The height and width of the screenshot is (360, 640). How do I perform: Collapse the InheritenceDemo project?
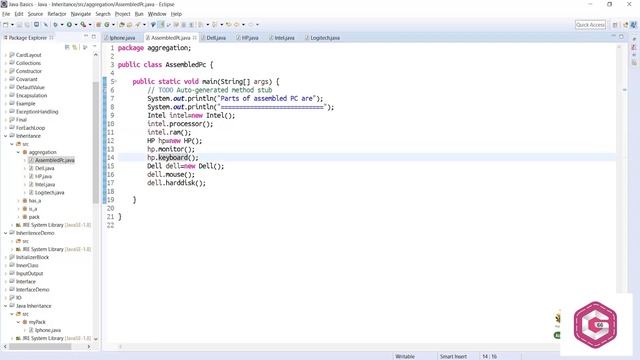pyautogui.click(x=5, y=233)
